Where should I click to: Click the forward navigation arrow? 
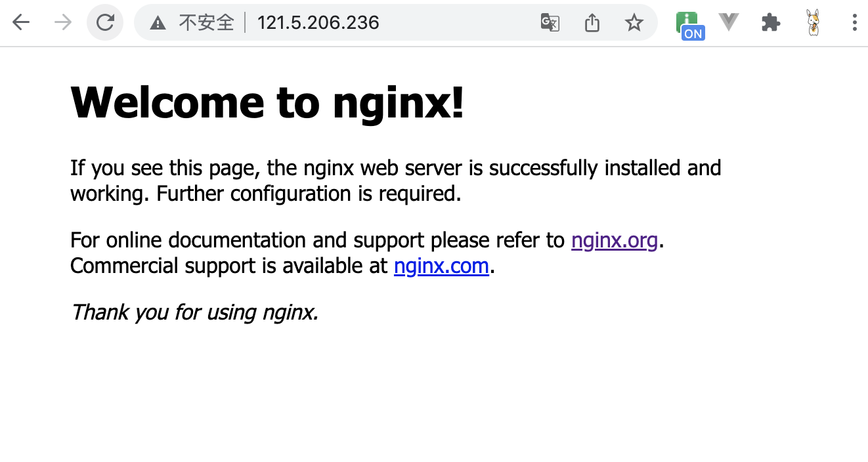click(x=63, y=23)
